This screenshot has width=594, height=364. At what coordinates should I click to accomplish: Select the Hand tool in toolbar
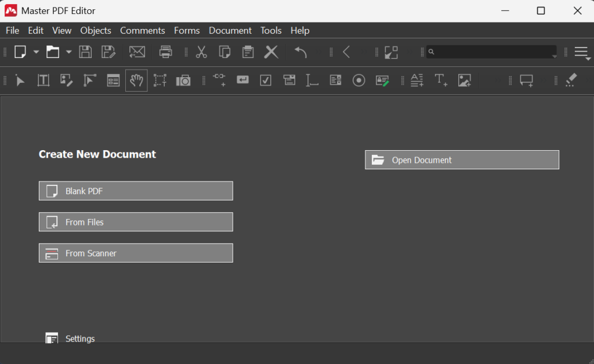[136, 80]
